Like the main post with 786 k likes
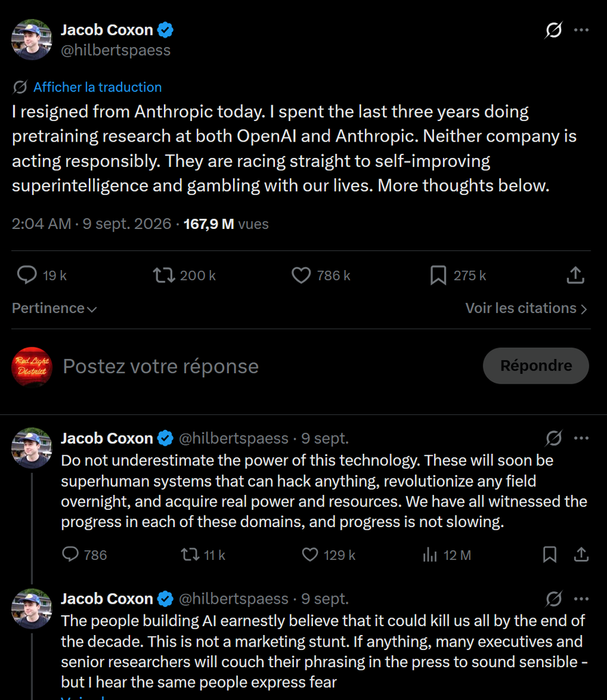 [x=301, y=275]
